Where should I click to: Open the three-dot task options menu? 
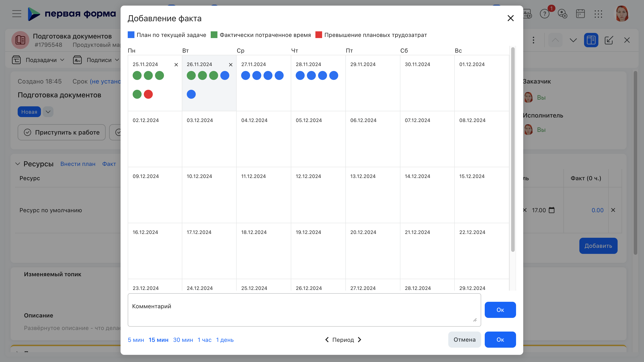click(x=533, y=40)
